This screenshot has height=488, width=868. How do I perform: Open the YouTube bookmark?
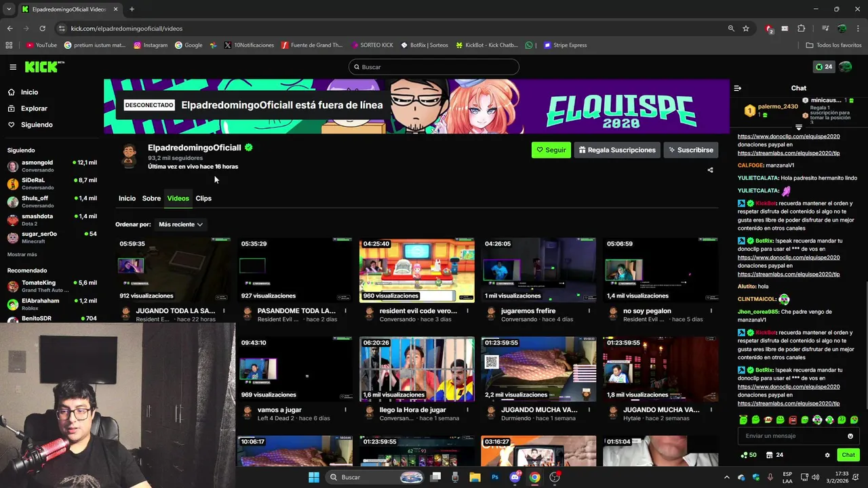coord(41,45)
